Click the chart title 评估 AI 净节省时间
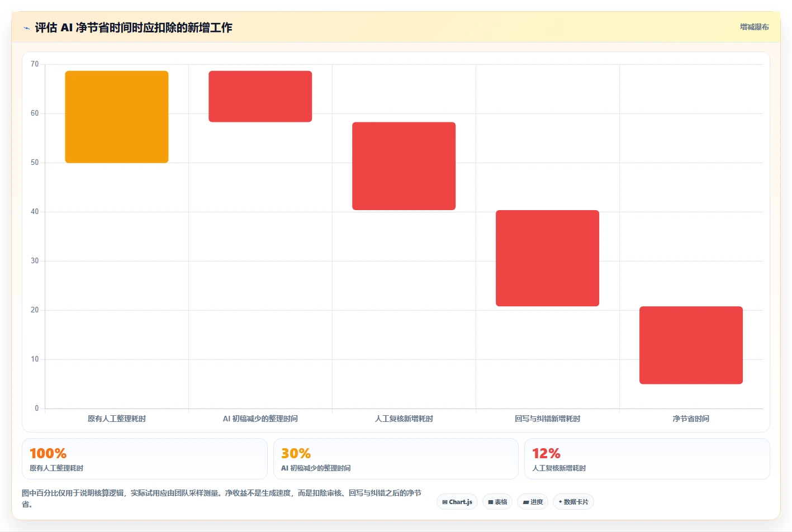This screenshot has height=532, width=792. tap(134, 27)
